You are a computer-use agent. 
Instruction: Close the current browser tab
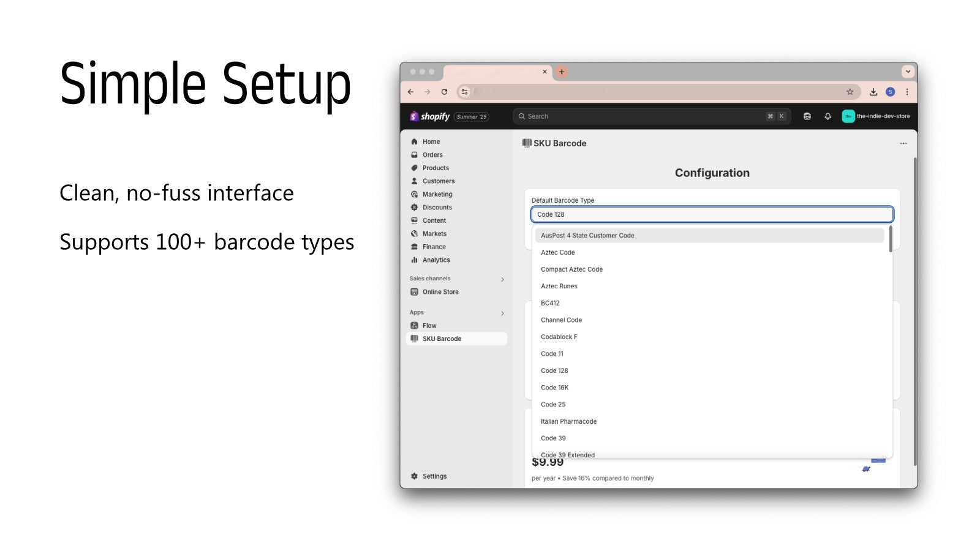(545, 72)
